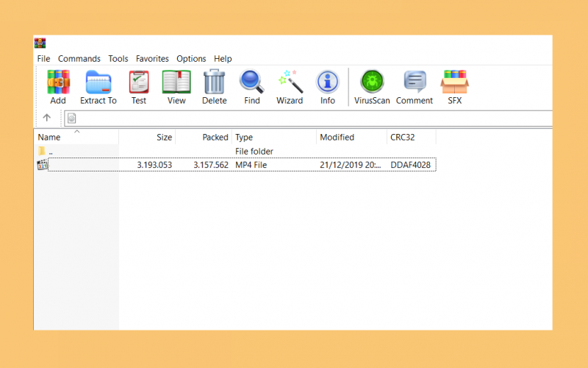Create SFX self-extracting archive
This screenshot has height=368, width=588.
coord(454,82)
